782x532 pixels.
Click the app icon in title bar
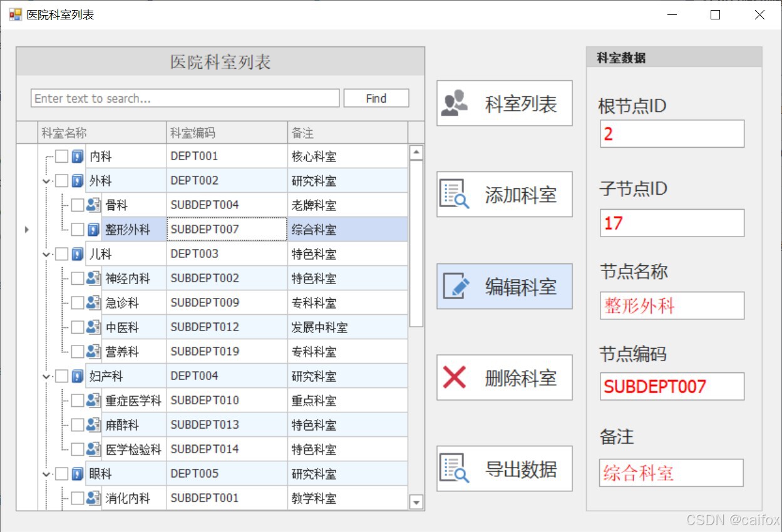tap(15, 14)
